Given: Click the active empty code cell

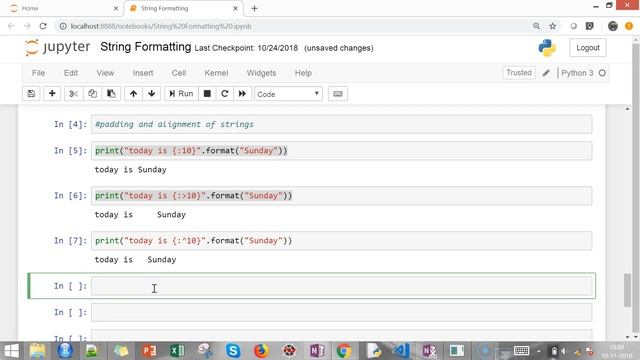Looking at the screenshot, I should [x=341, y=286].
